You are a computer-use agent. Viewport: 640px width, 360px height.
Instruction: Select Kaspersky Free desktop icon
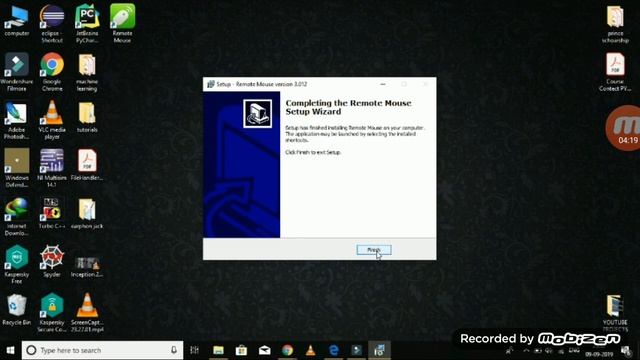[17, 264]
